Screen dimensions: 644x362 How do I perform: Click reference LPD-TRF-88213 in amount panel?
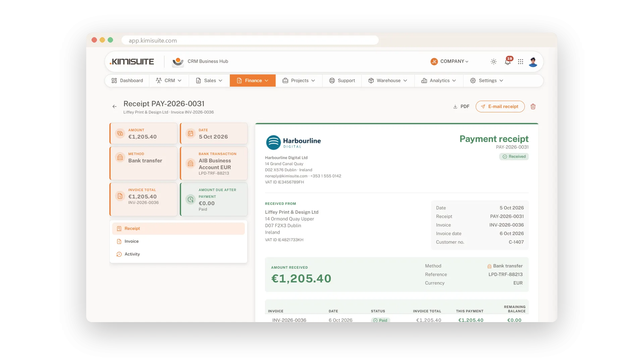pos(505,275)
